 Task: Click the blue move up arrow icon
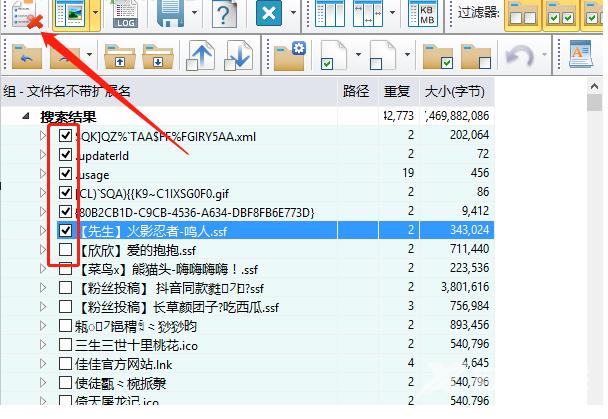(x=200, y=56)
